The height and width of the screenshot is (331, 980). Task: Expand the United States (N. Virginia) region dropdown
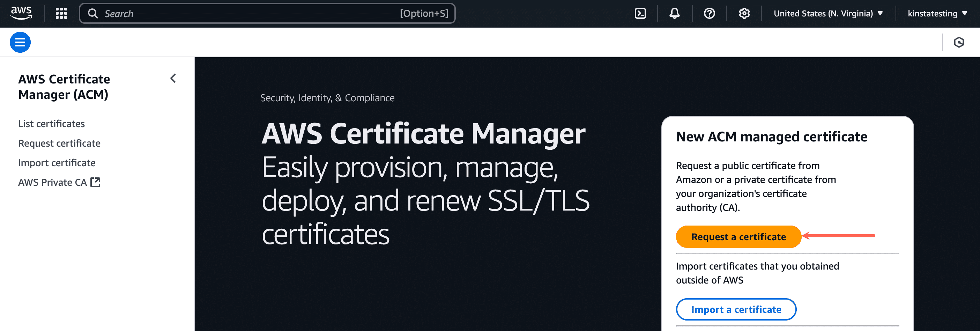tap(828, 13)
